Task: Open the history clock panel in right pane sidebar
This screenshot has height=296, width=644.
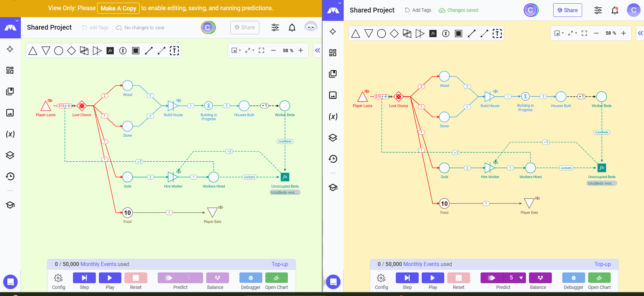Action: pyautogui.click(x=333, y=159)
